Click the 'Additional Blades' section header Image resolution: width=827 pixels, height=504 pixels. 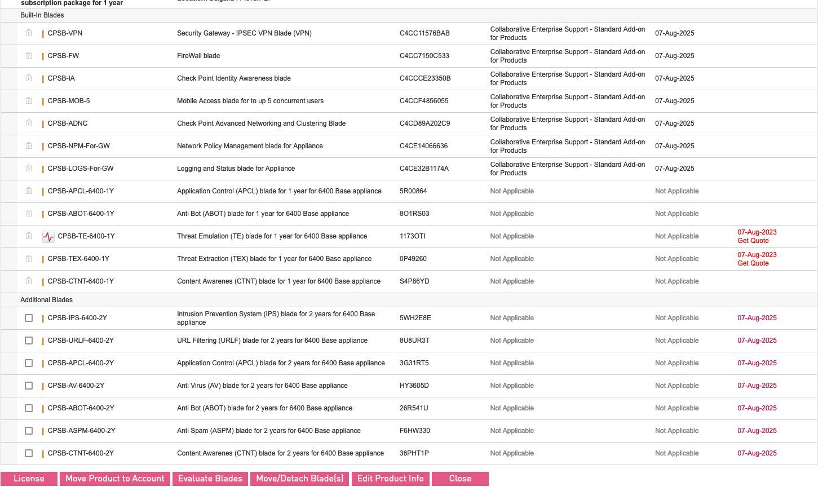coord(46,300)
